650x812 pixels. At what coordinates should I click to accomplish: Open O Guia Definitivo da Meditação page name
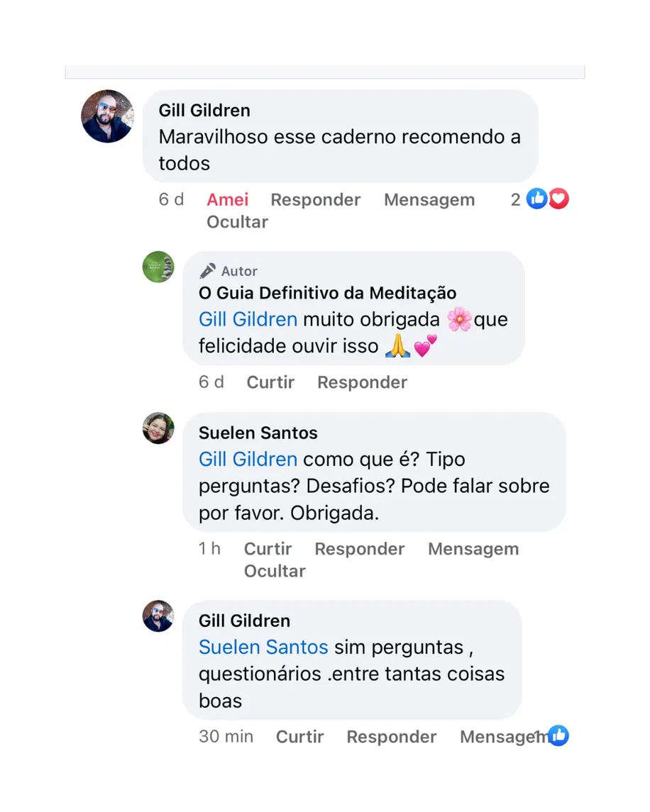[x=328, y=293]
